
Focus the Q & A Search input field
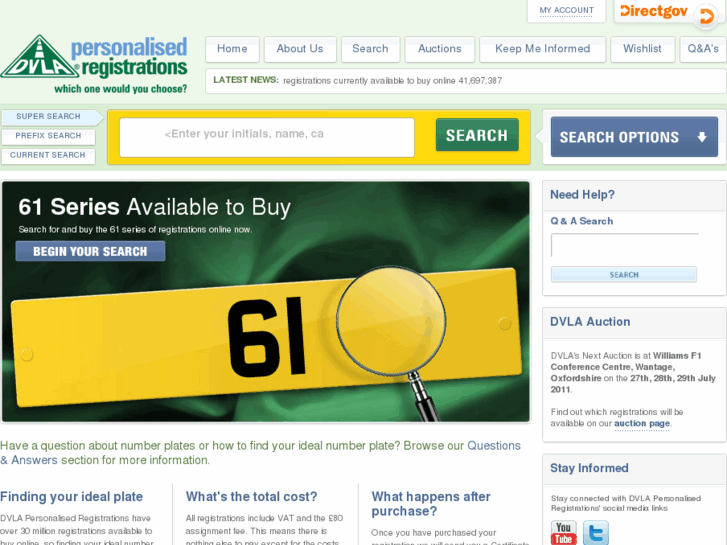625,245
